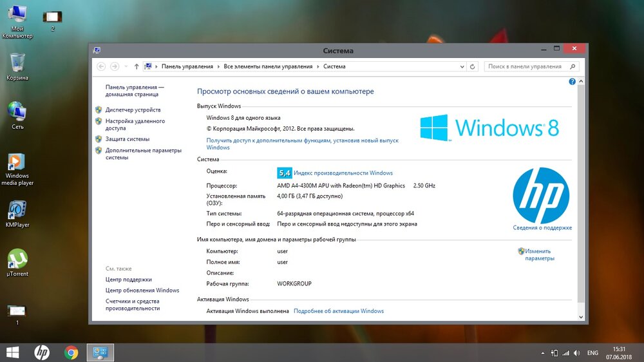Select the desktop file icon named 2
Viewport: 644px width, 362px height.
pos(53,21)
